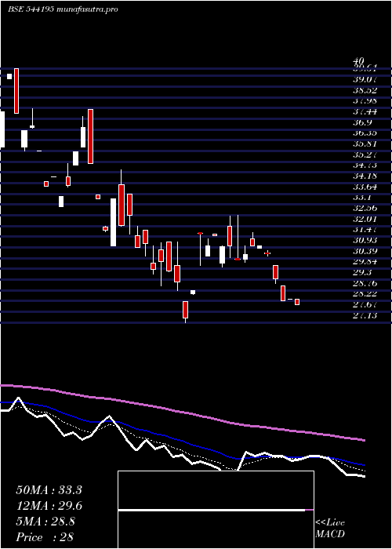Click the 27.67 price axis label
The image size is (392, 549).
[365, 305]
